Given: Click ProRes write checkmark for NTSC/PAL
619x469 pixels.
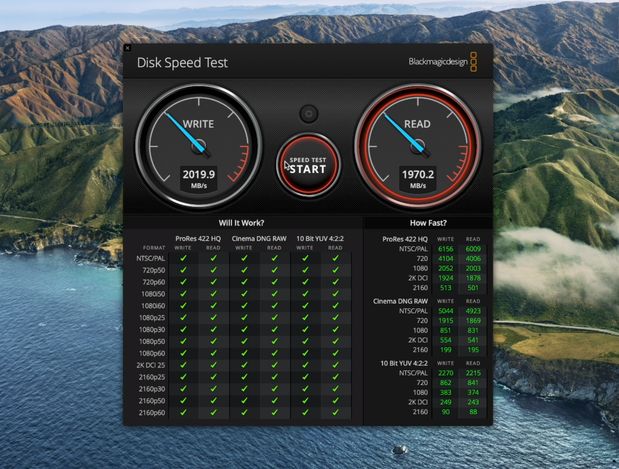Looking at the screenshot, I should (183, 258).
